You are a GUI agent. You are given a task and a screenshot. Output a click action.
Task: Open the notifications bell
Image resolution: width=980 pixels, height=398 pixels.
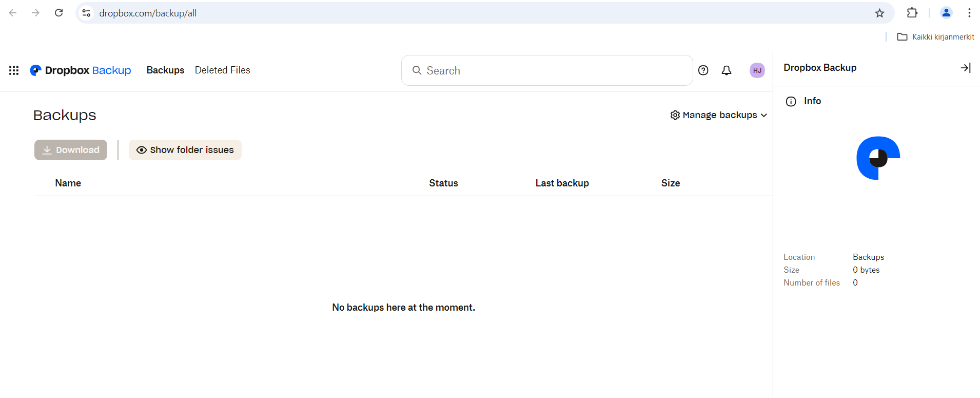point(726,70)
